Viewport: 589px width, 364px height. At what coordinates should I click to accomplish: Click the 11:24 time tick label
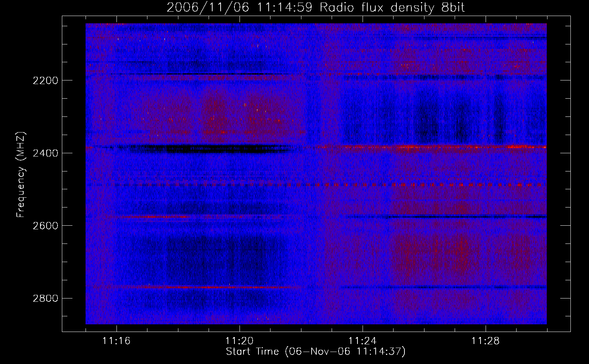click(363, 341)
